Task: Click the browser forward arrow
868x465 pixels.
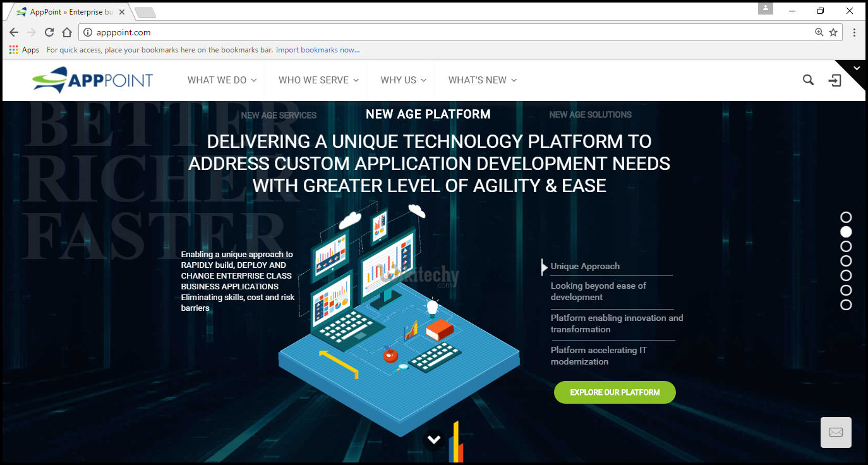Action: pos(32,32)
